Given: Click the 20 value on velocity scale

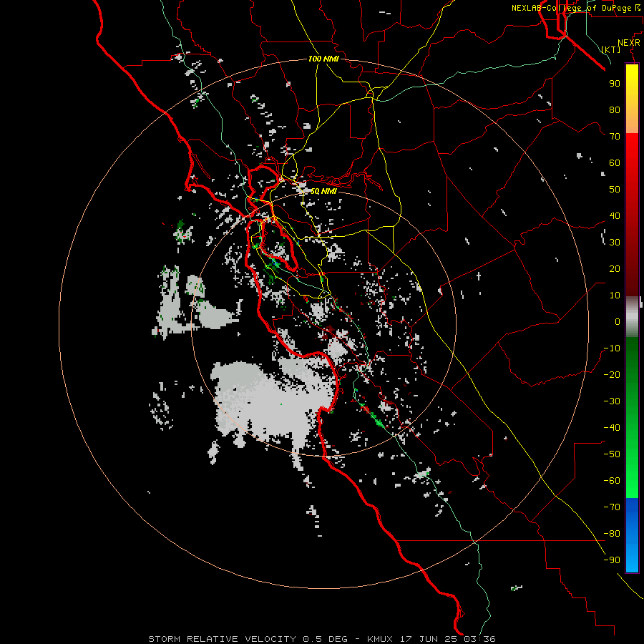Looking at the screenshot, I should (x=615, y=268).
